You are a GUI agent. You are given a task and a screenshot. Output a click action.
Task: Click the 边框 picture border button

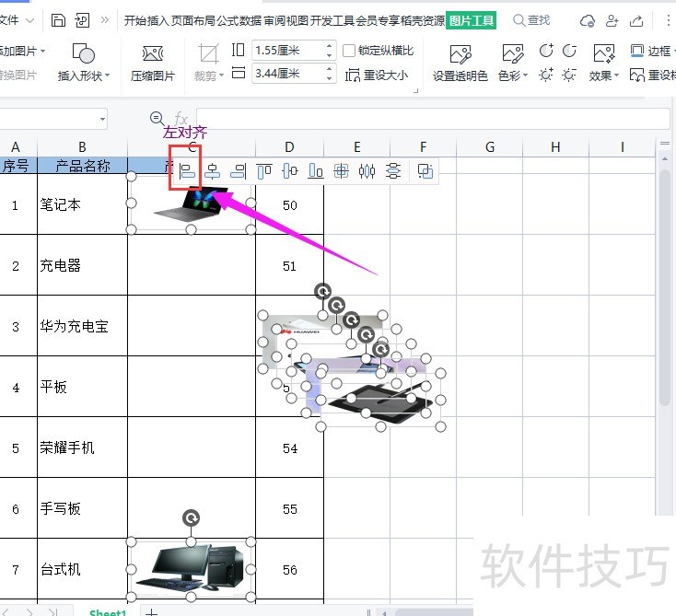coord(652,52)
